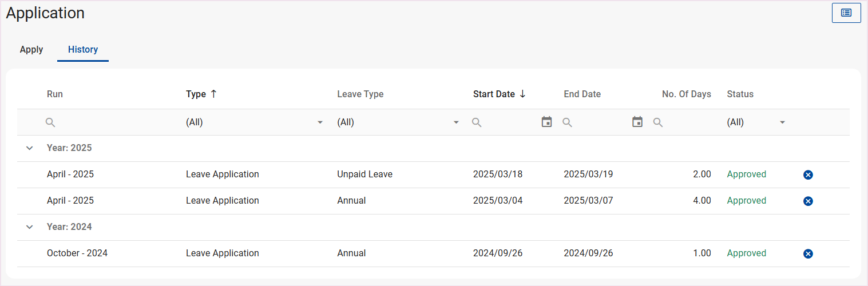Image resolution: width=868 pixels, height=286 pixels.
Task: Cancel the October - 2024 leave application
Action: 808,254
